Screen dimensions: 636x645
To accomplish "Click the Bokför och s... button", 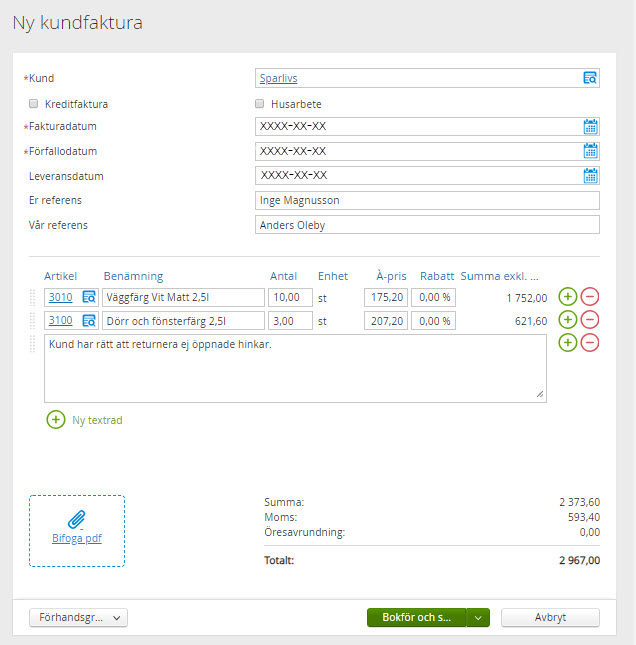I will click(x=416, y=617).
